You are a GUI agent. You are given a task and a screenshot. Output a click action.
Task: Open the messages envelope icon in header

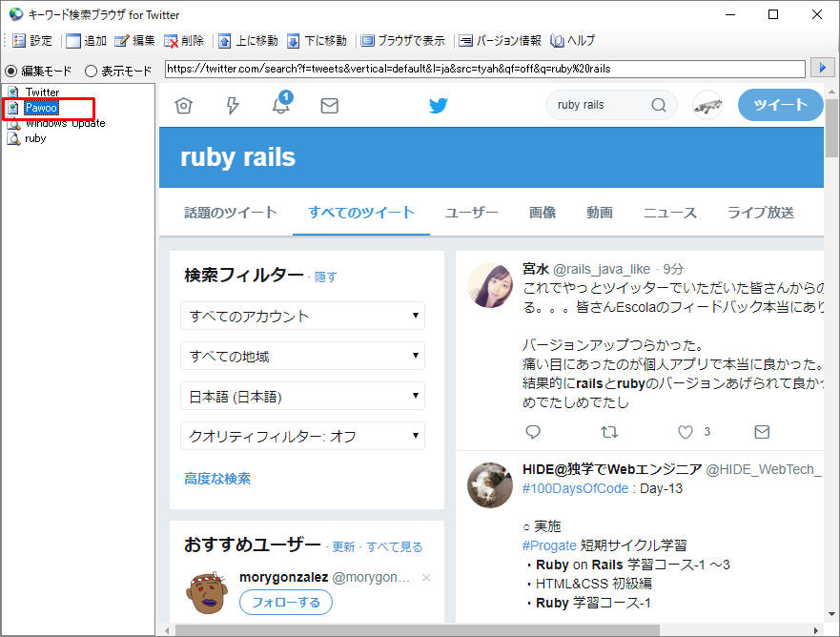[x=330, y=106]
